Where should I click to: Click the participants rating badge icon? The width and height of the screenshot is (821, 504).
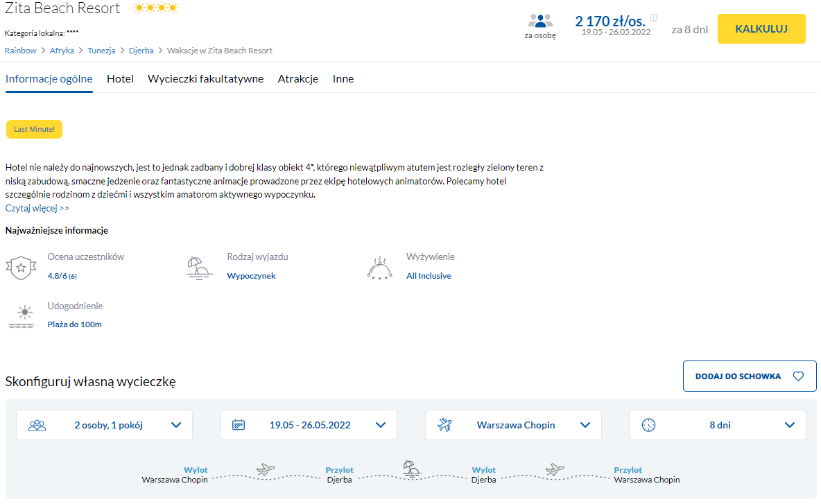coord(21,267)
